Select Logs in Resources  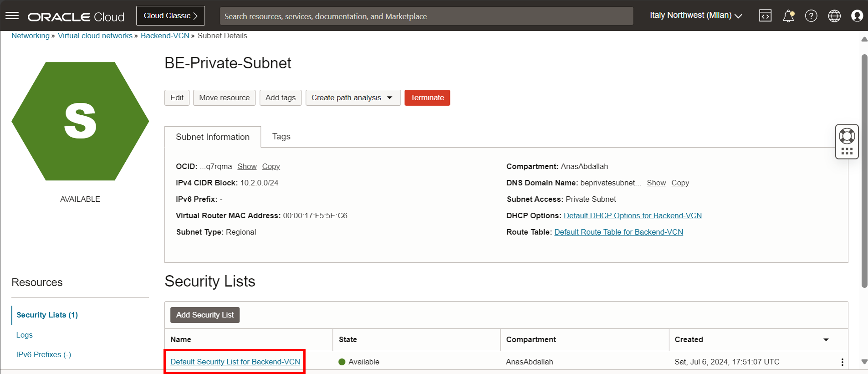click(25, 335)
